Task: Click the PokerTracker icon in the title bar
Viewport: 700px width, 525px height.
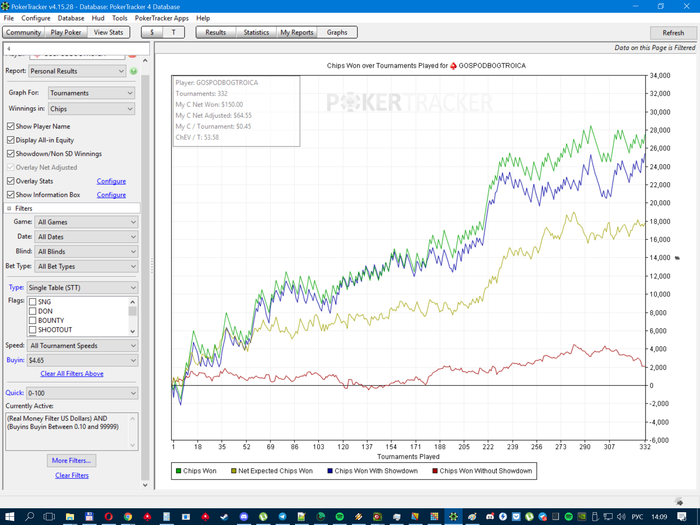Action: pyautogui.click(x=5, y=6)
